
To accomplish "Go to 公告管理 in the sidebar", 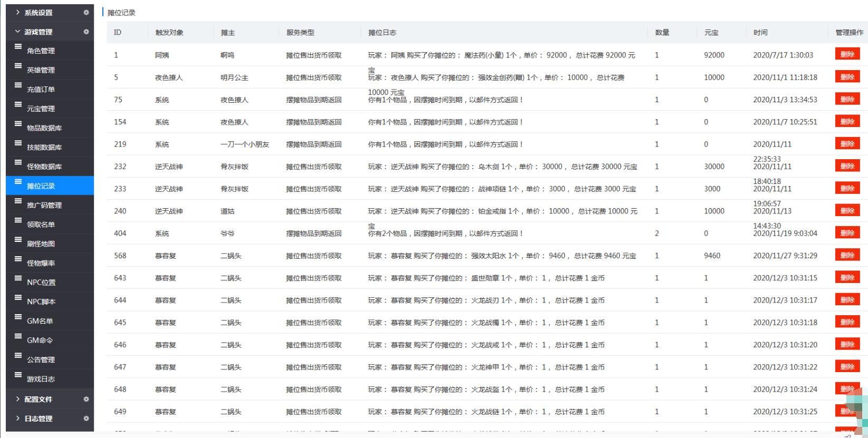I will tap(41, 360).
